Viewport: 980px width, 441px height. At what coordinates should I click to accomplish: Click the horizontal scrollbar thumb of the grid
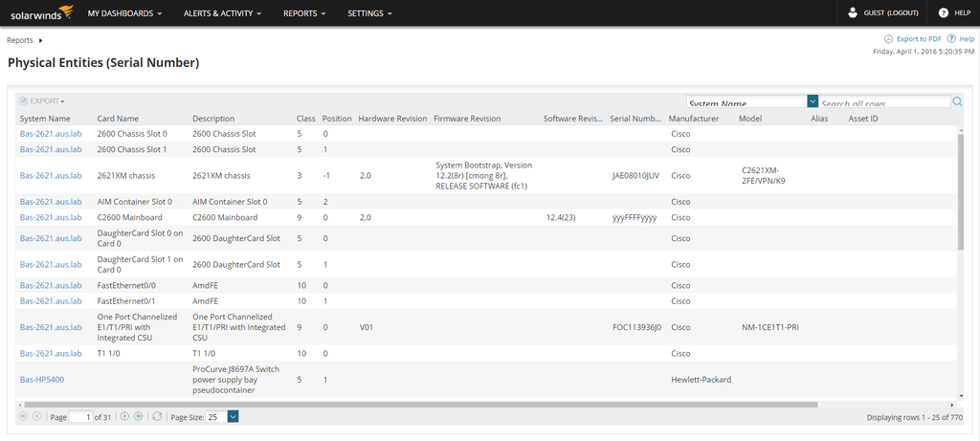[419, 405]
